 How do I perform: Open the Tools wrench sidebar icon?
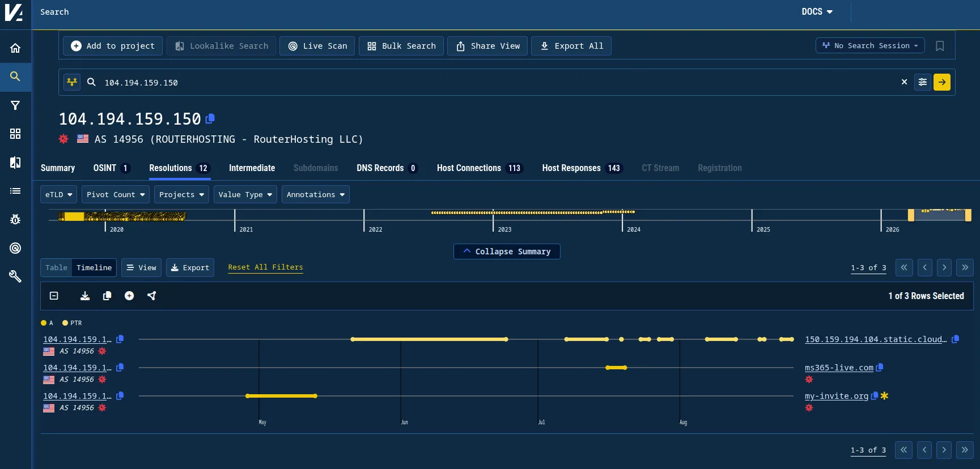15,276
